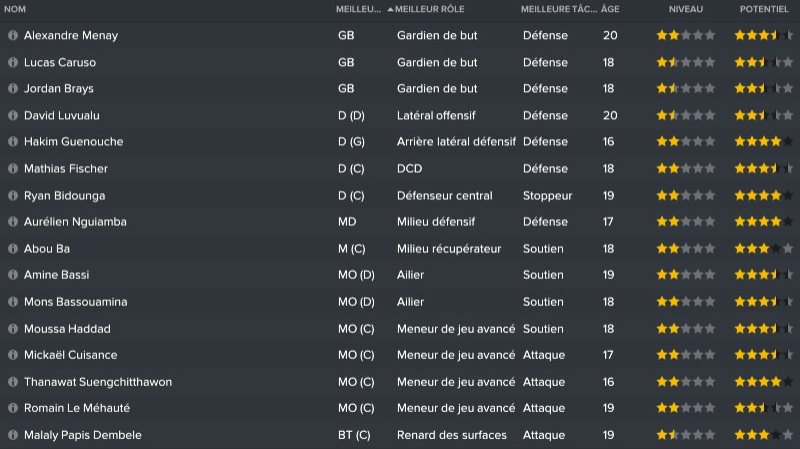
Task: Click the info icon beside Abou Ba
Action: tap(13, 248)
